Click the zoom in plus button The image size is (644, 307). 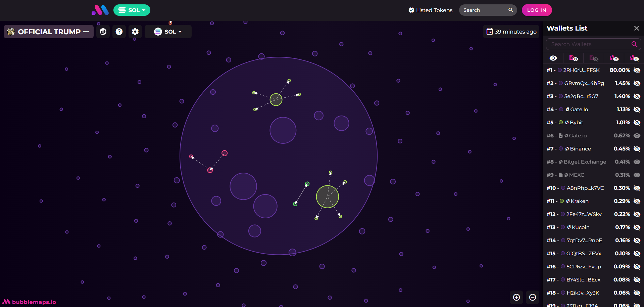516,297
